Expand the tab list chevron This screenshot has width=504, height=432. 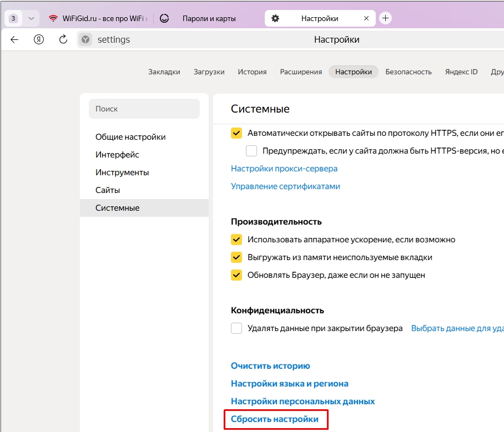[x=31, y=18]
